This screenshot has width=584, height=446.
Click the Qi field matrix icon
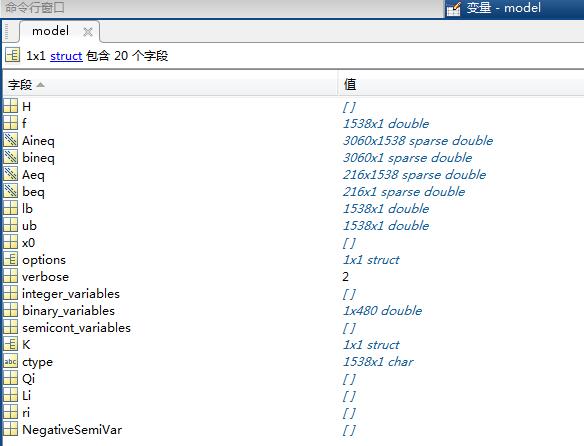[10, 378]
